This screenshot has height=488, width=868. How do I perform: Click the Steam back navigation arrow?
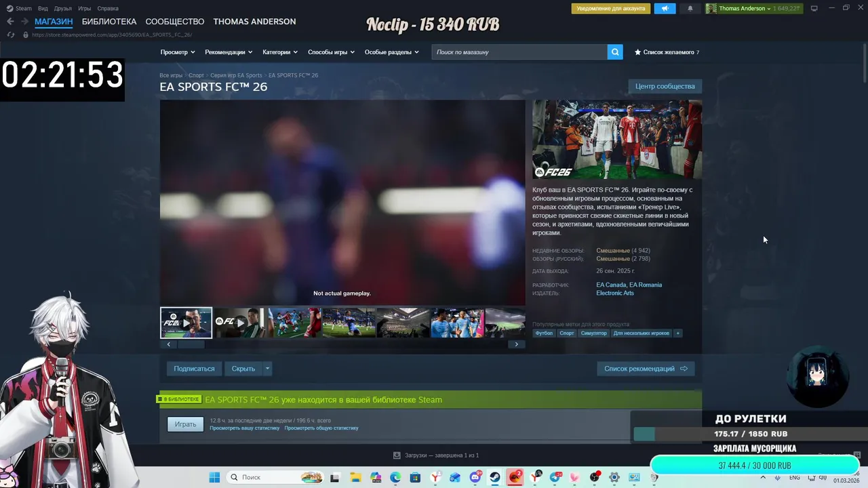pyautogui.click(x=10, y=22)
